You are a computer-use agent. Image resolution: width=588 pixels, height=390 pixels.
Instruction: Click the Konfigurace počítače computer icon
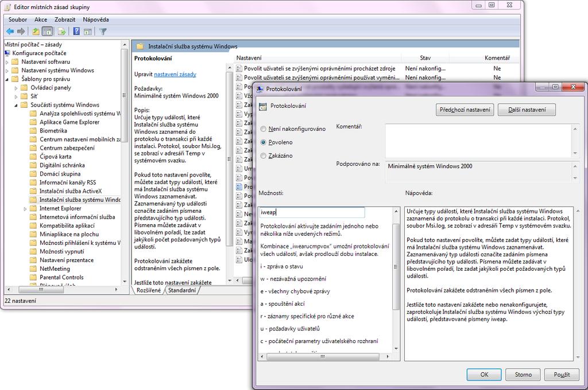(x=7, y=53)
